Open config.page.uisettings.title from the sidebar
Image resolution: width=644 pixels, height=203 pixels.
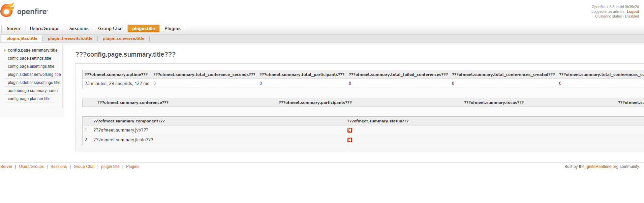pyautogui.click(x=31, y=66)
